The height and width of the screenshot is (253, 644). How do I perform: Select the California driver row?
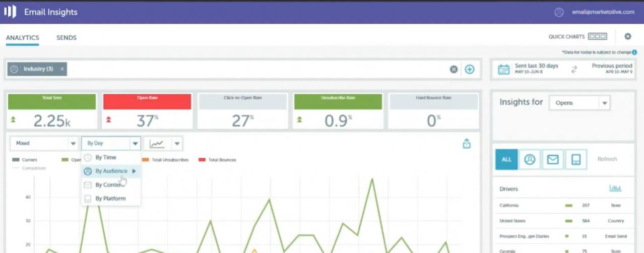click(562, 206)
